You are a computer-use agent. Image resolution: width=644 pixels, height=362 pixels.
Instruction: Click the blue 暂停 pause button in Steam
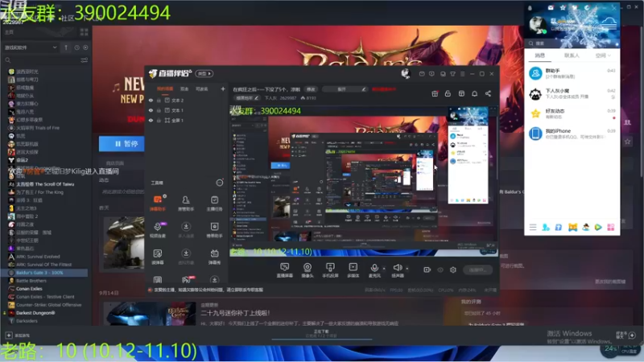[122, 144]
